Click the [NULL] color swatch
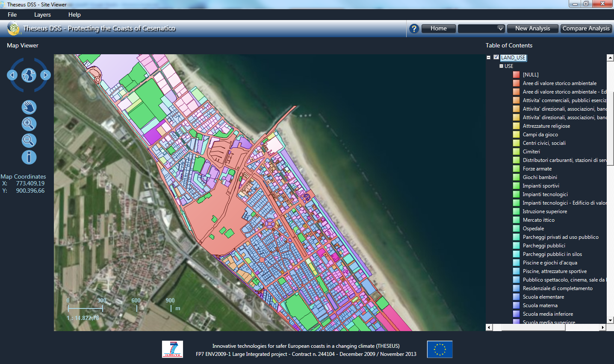Image resolution: width=614 pixels, height=364 pixels. click(x=517, y=75)
